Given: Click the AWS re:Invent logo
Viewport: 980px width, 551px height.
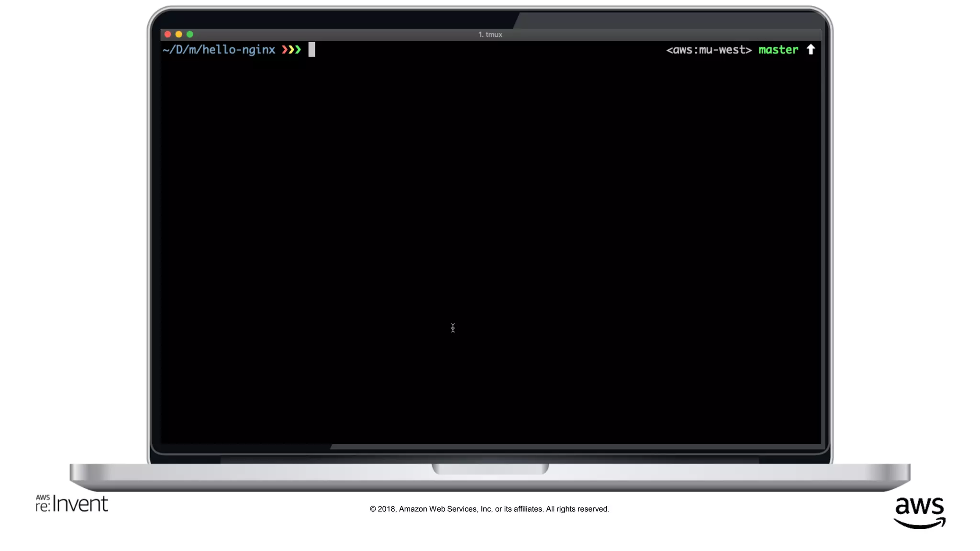Looking at the screenshot, I should coord(72,503).
